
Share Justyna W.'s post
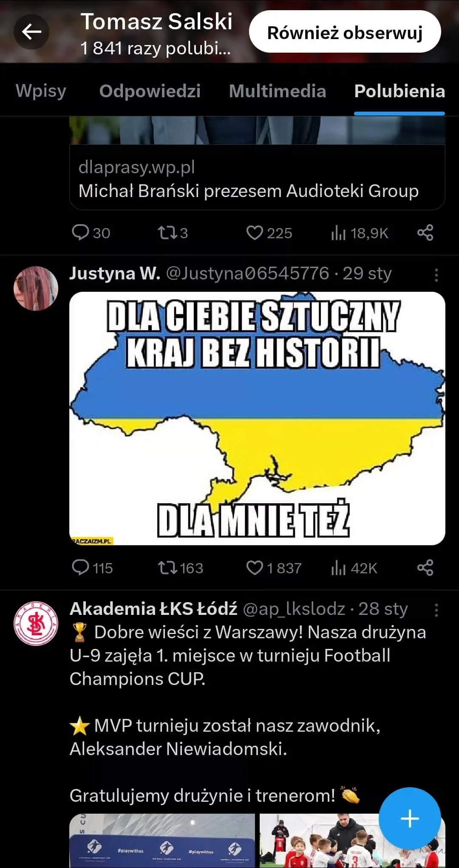(425, 568)
